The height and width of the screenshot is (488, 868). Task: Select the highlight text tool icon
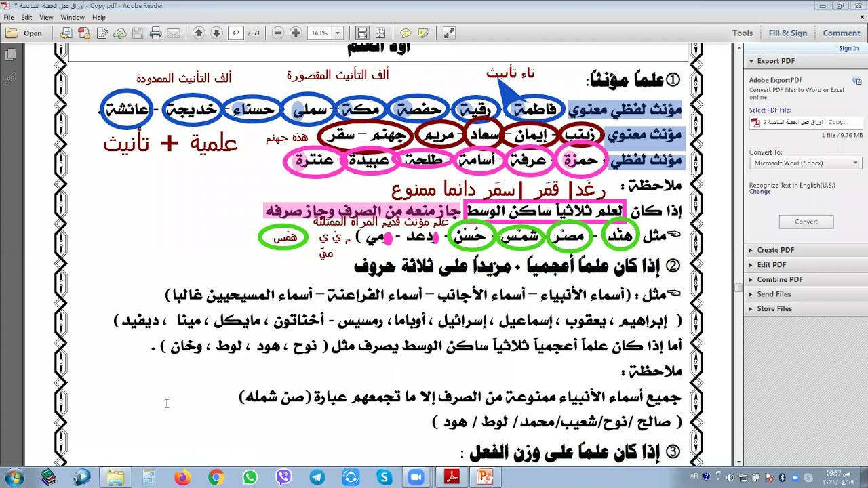coord(424,33)
